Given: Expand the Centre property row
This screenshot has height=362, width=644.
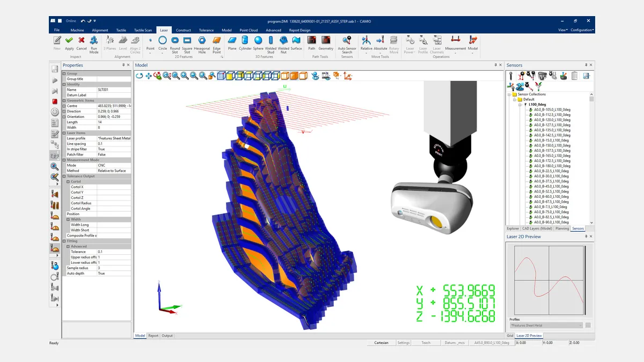Looking at the screenshot, I should [x=64, y=106].
